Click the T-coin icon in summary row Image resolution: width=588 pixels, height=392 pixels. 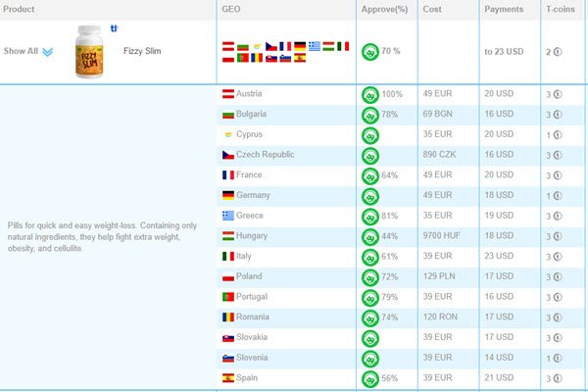(x=558, y=52)
